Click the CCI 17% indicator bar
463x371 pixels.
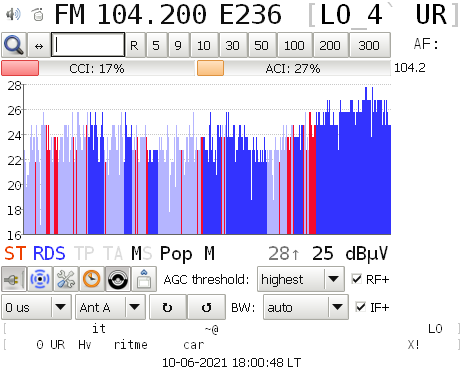pos(98,68)
